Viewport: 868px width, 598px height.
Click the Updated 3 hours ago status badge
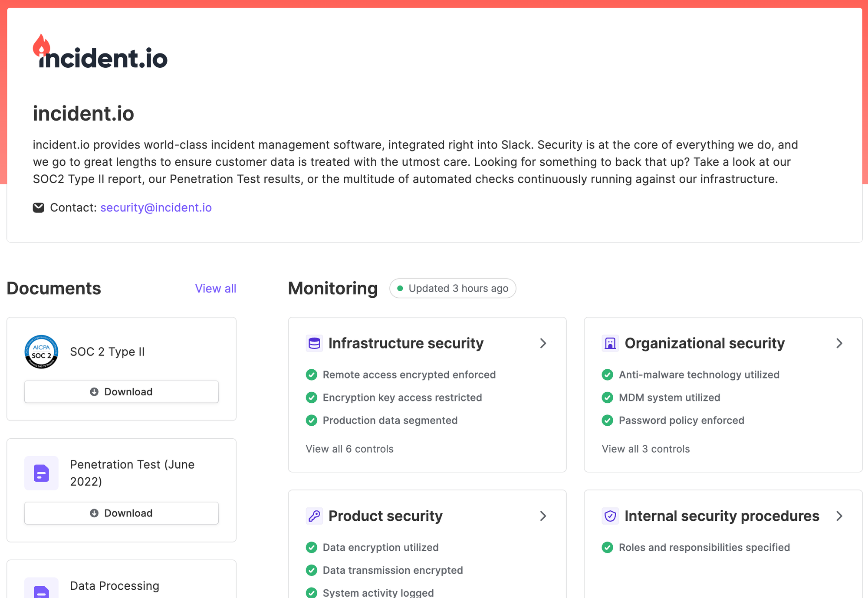453,289
